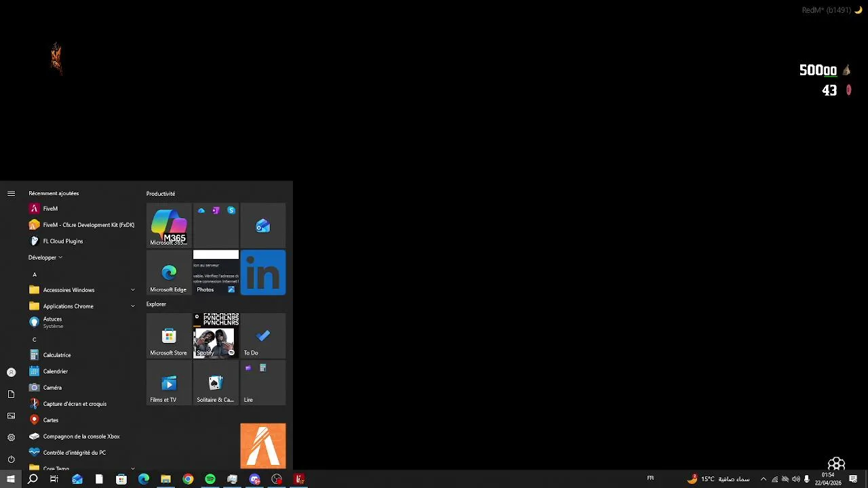The height and width of the screenshot is (488, 868).
Task: Open Solitaire & Casual Games tile
Action: tap(216, 382)
